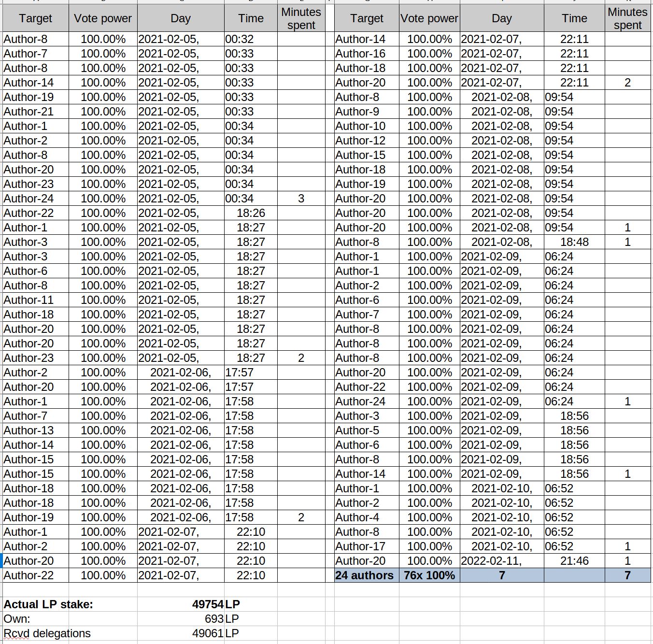This screenshot has width=653, height=644.
Task: Click the Author-13 cell
Action: pyautogui.click(x=36, y=430)
